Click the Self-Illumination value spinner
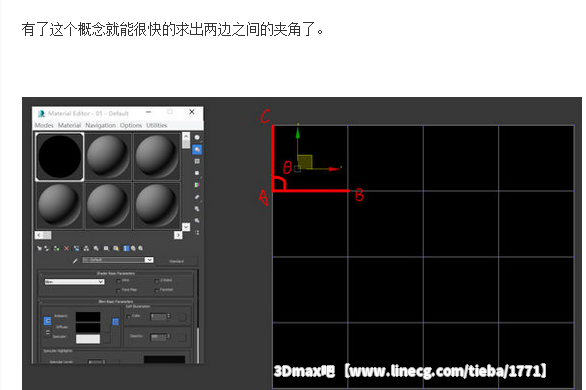Image resolution: width=586 pixels, height=390 pixels. (x=169, y=316)
